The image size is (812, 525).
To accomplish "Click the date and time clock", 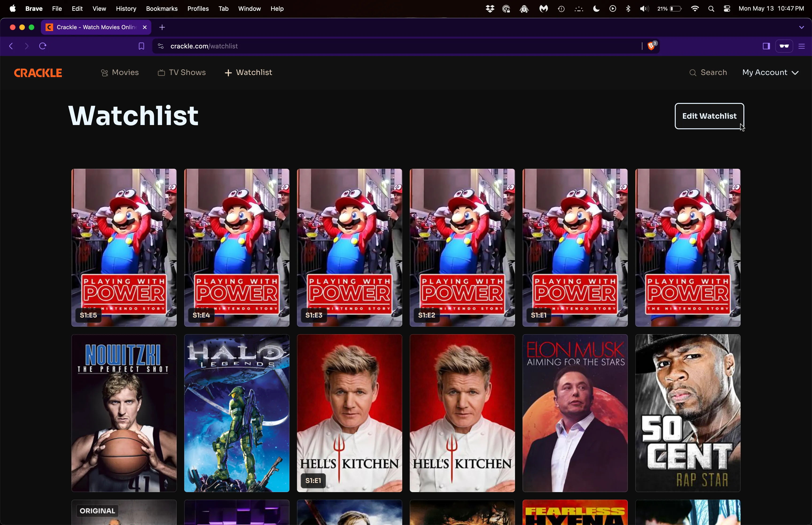I will tap(771, 8).
